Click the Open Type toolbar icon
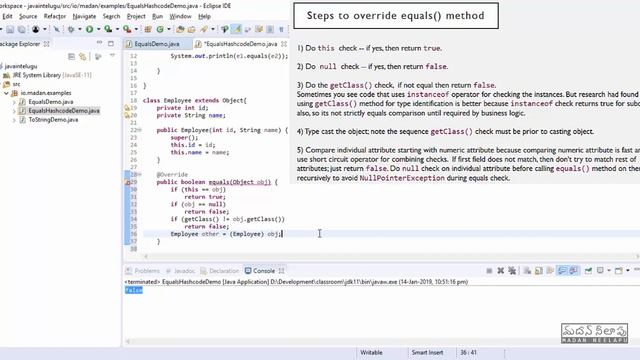This screenshot has width=640, height=360. click(180, 29)
